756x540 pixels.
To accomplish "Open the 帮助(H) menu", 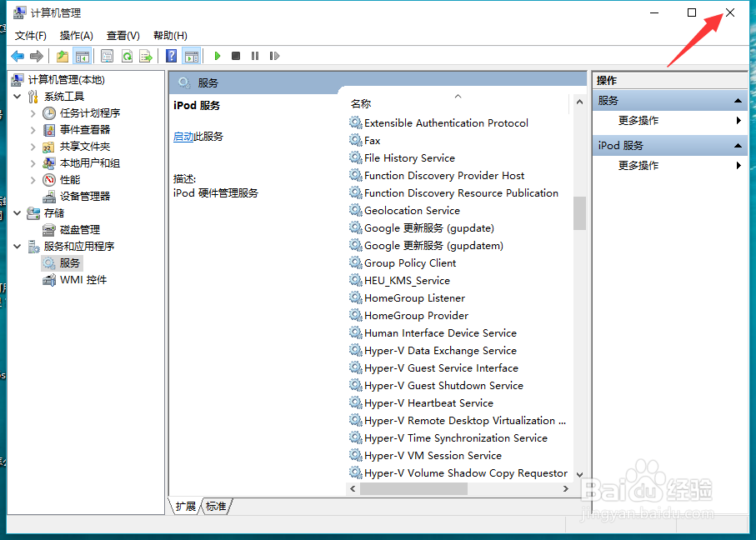I will pyautogui.click(x=170, y=36).
